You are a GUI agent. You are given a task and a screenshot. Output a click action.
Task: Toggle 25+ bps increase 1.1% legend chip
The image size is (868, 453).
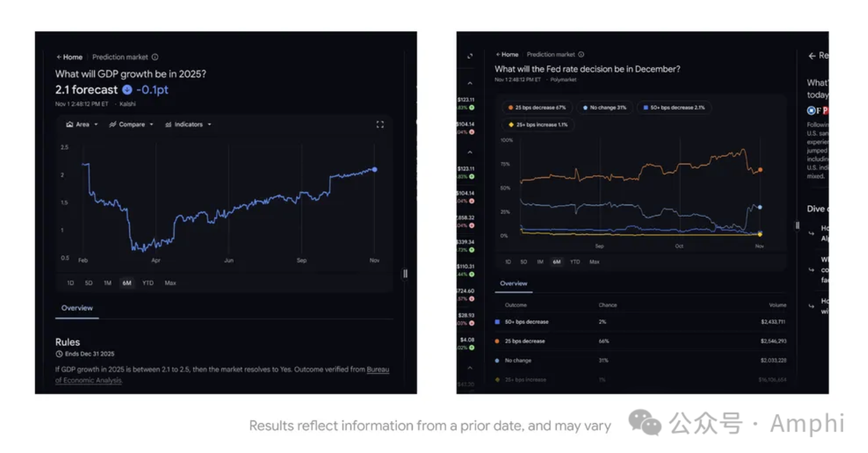(x=537, y=125)
